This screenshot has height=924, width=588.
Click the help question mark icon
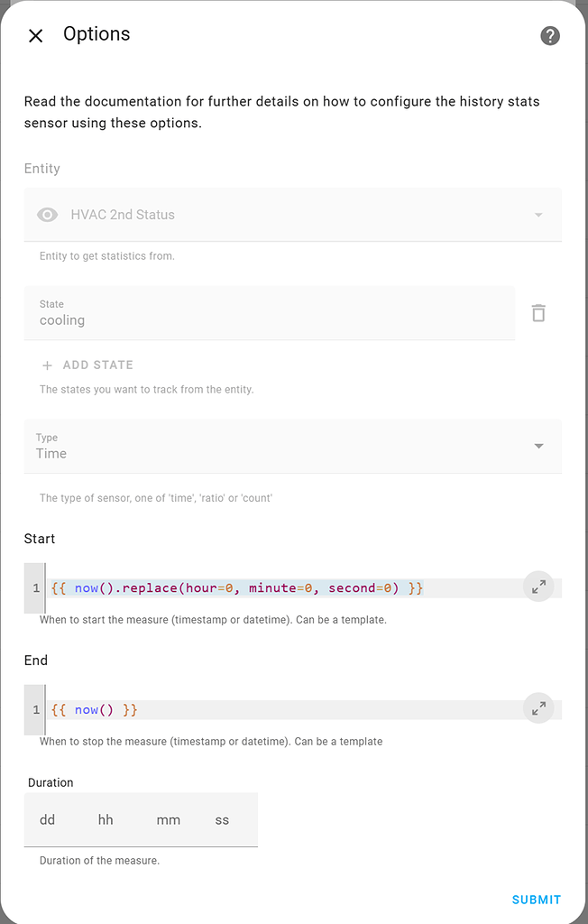point(549,36)
